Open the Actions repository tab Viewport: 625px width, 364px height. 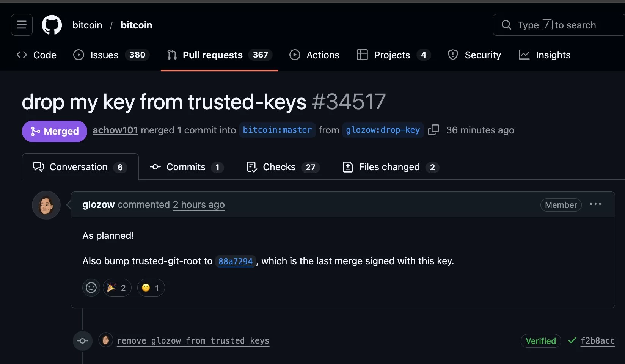[x=314, y=55]
